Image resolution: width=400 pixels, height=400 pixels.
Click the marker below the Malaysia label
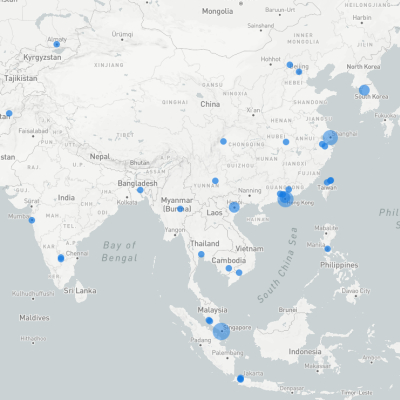tap(209, 321)
